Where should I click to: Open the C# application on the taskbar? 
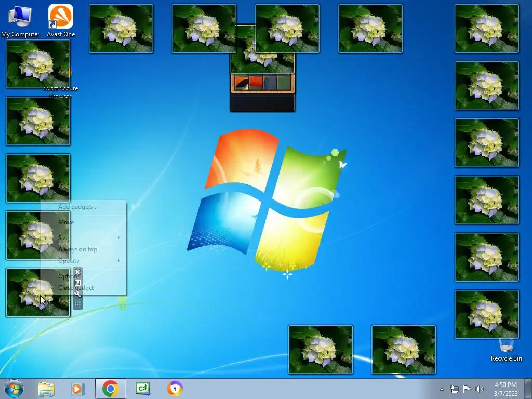(142, 389)
